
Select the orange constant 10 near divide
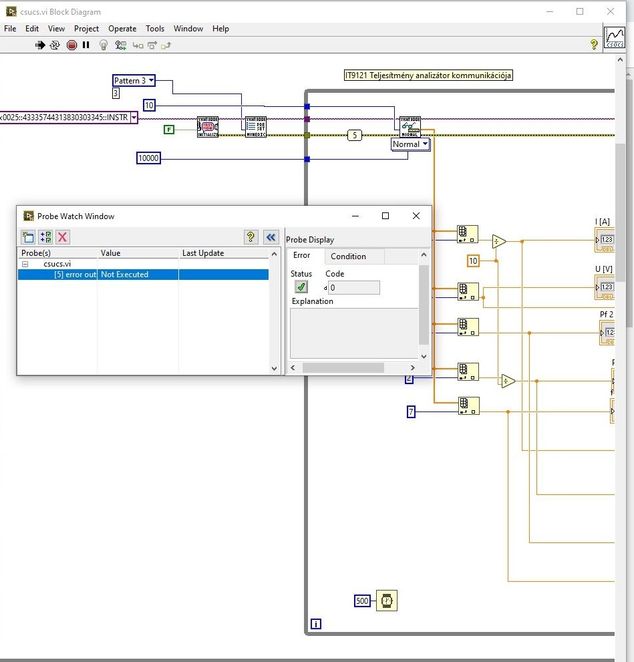[473, 261]
